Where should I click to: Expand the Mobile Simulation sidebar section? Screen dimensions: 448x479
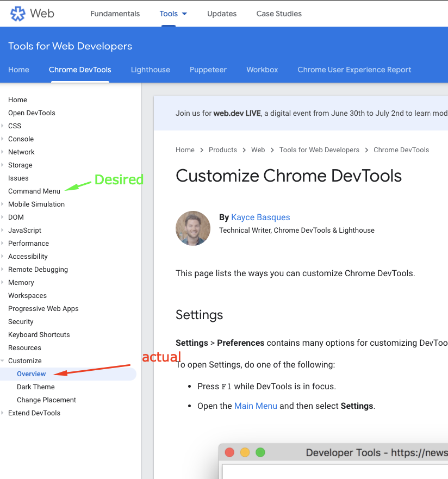click(4, 204)
